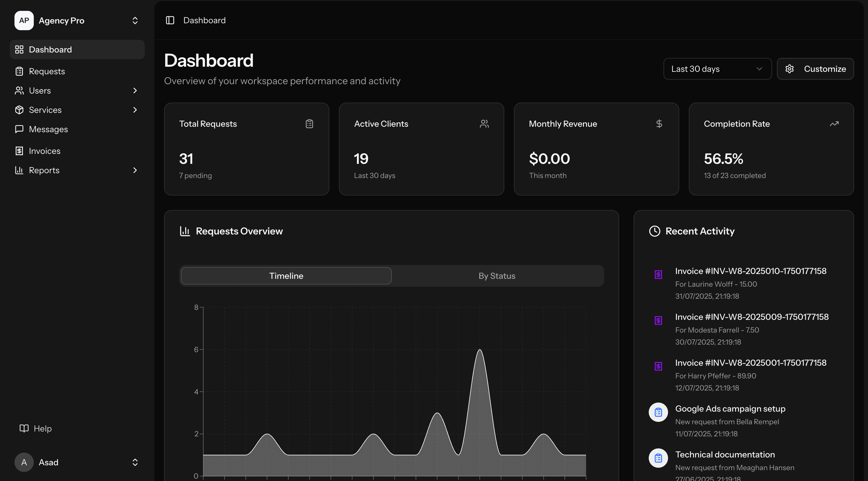The image size is (868, 481).
Task: Click the Customize button
Action: click(x=816, y=69)
